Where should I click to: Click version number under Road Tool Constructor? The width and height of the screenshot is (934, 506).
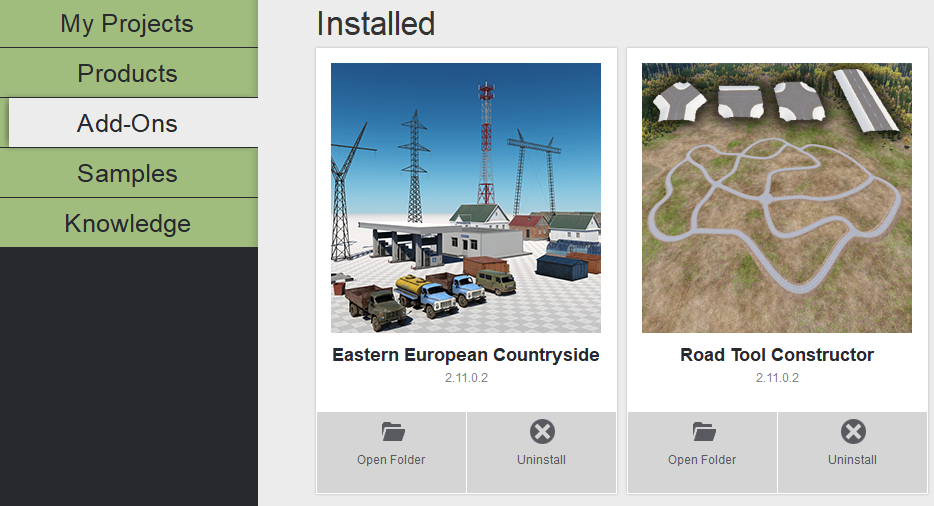pyautogui.click(x=777, y=378)
